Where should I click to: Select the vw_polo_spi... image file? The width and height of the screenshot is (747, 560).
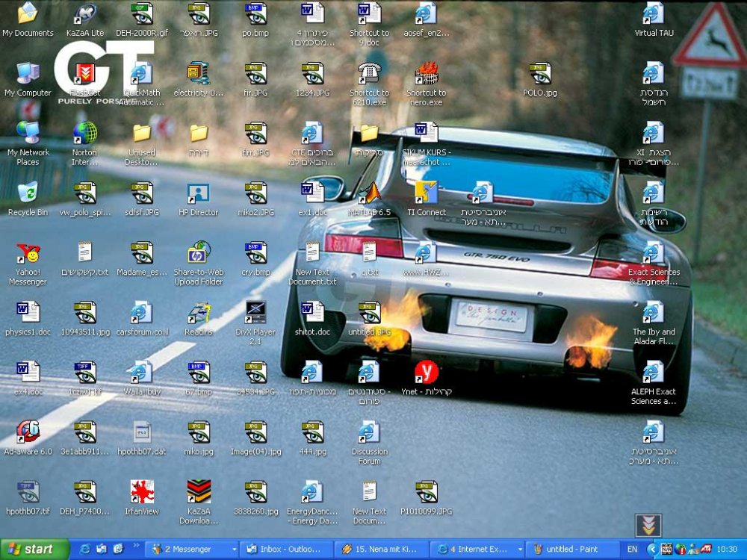click(85, 193)
